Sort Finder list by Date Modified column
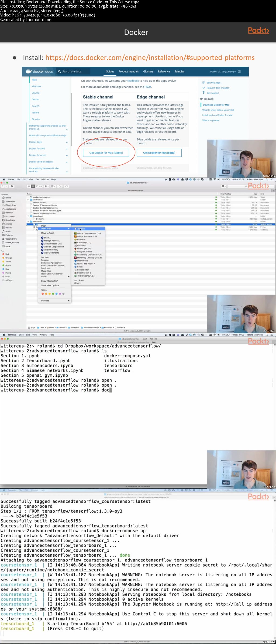 [226, 194]
